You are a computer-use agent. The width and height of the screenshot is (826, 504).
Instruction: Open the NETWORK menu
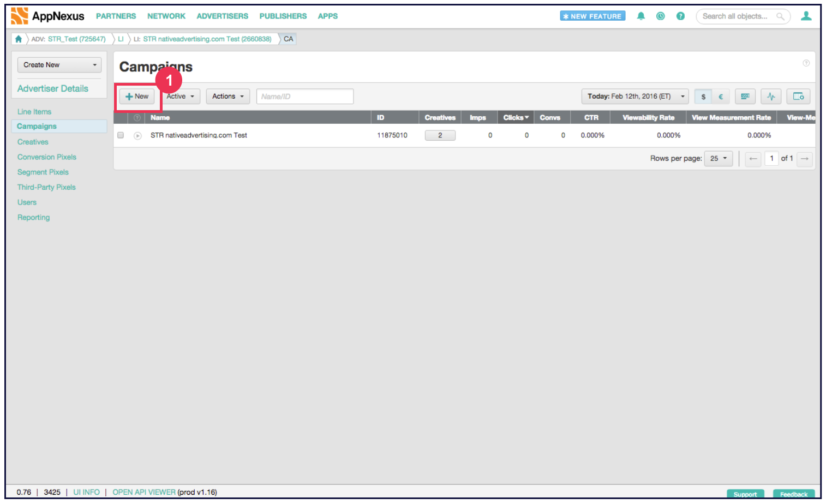[x=166, y=16]
